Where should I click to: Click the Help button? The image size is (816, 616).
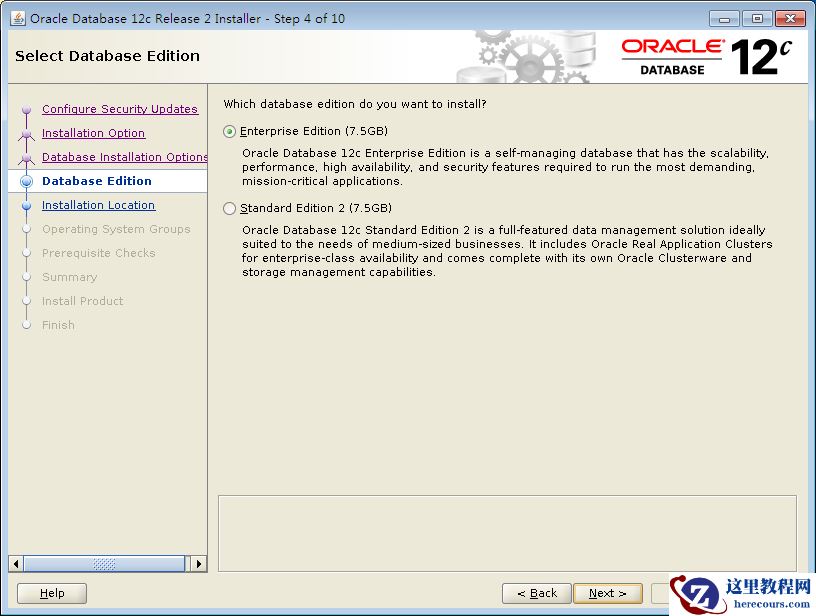pos(52,593)
